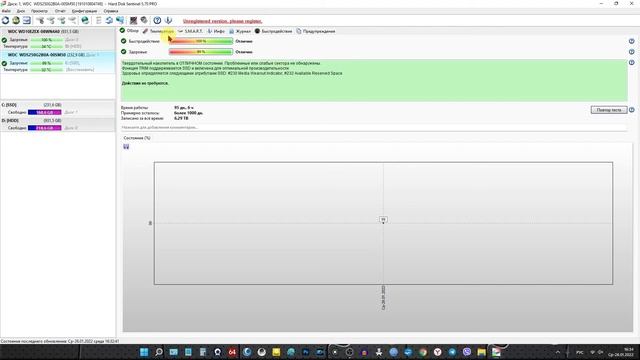Screen dimensions: 640x360
Task: Click the save chart icon under Состояние (%)
Action: coord(126,147)
